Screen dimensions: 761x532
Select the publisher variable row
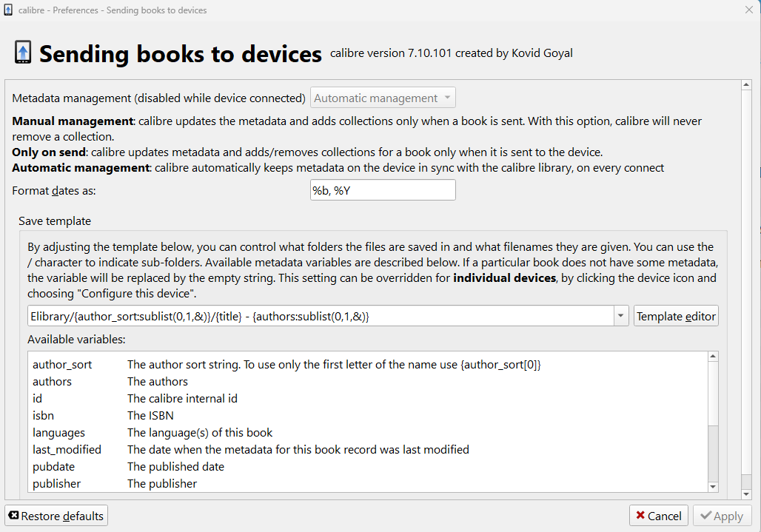pos(56,484)
